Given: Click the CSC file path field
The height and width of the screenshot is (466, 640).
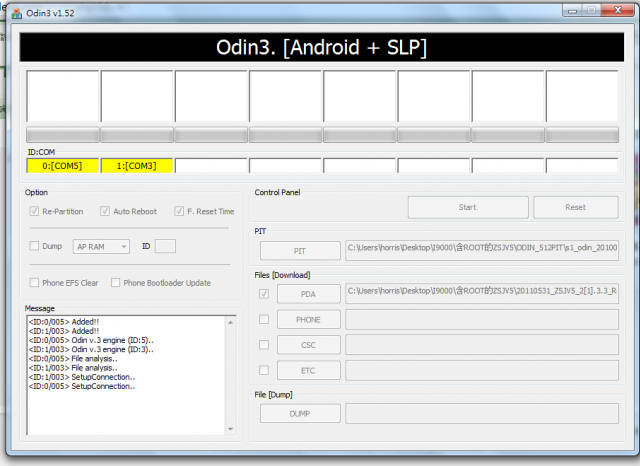Looking at the screenshot, I should (x=482, y=345).
